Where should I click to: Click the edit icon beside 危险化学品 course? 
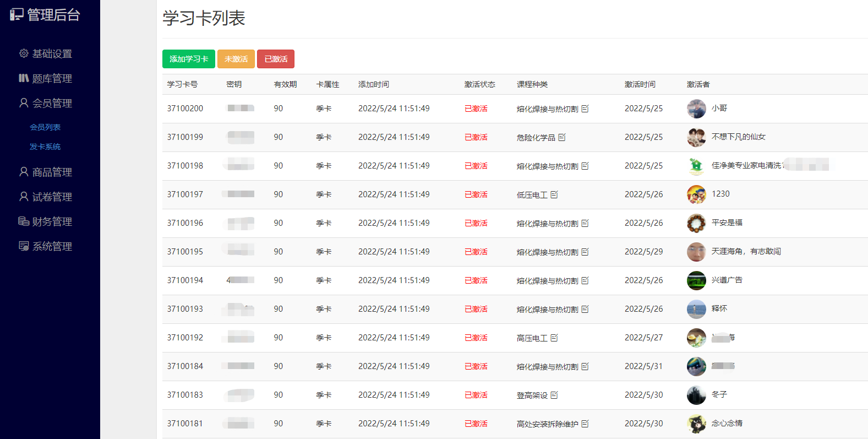click(561, 137)
